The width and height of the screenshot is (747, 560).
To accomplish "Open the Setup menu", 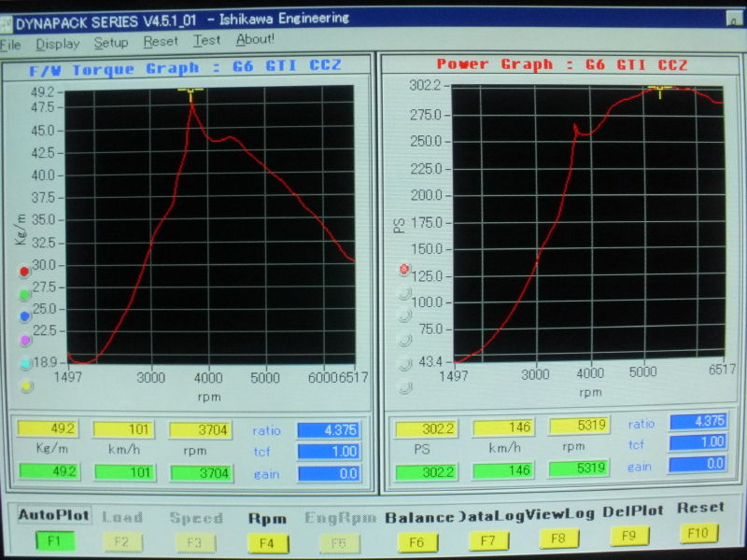I will [x=111, y=43].
